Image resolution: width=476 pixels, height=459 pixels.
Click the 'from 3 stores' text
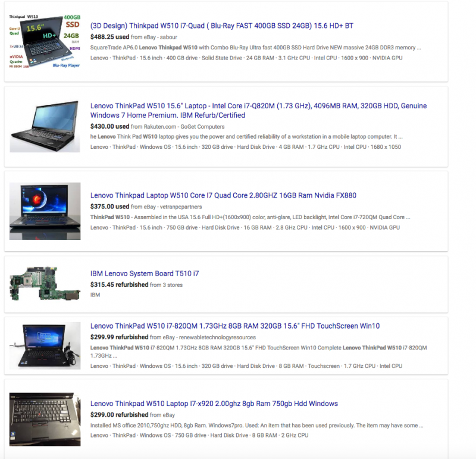pos(166,285)
